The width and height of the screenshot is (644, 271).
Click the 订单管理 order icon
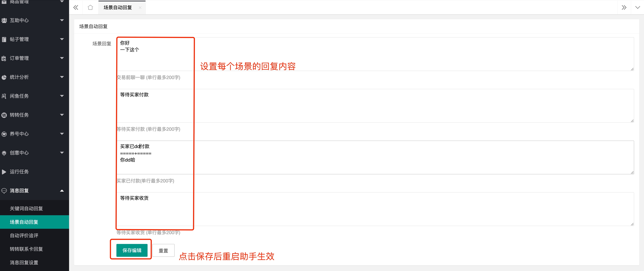coord(4,59)
